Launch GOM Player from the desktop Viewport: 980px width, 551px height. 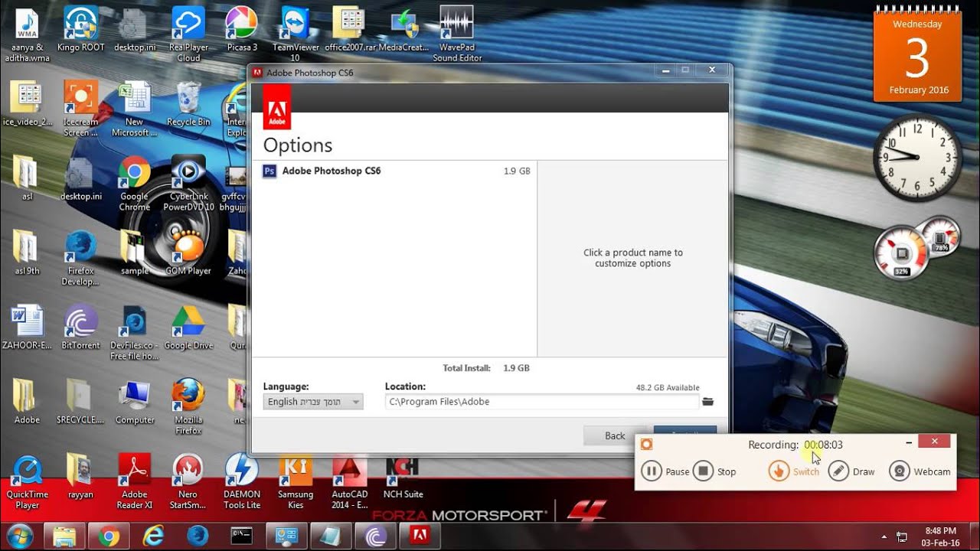click(188, 253)
